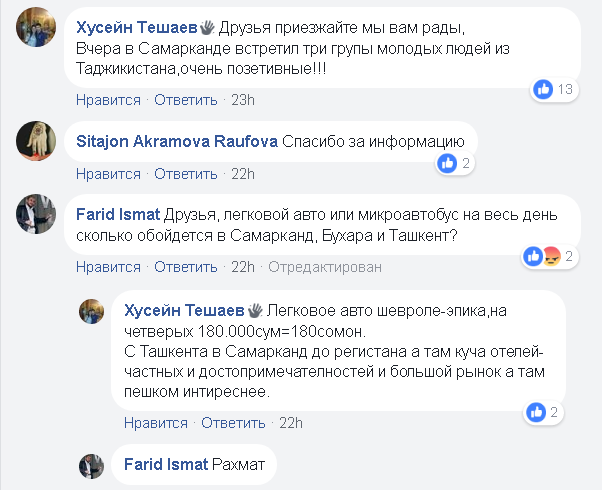Viewport: 602px width, 490px height.
Task: Reply to Farid Ismat's taxi question
Action: (186, 267)
